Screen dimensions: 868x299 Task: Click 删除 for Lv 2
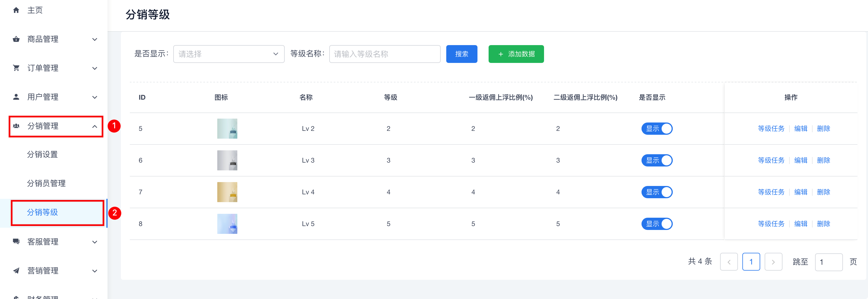click(x=823, y=129)
